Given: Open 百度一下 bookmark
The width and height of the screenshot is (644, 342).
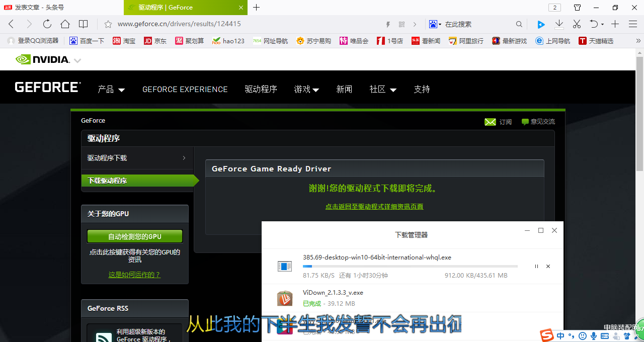Looking at the screenshot, I should pyautogui.click(x=87, y=41).
